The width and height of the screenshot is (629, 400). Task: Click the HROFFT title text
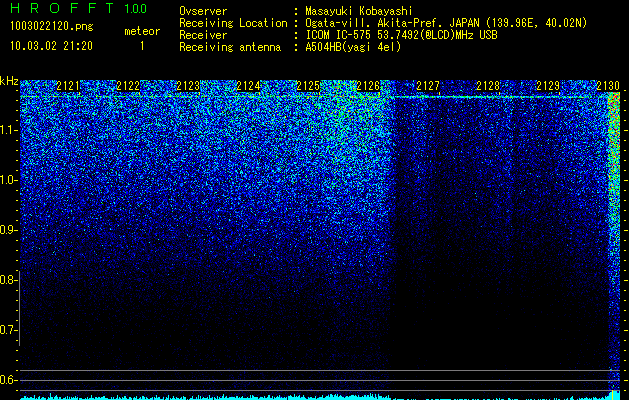click(62, 8)
